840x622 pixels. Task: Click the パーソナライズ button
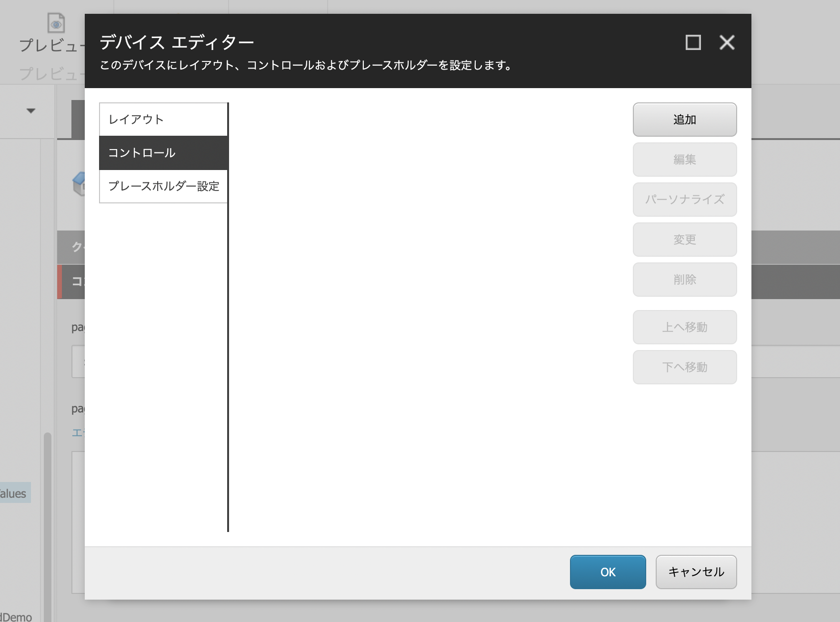click(x=685, y=200)
